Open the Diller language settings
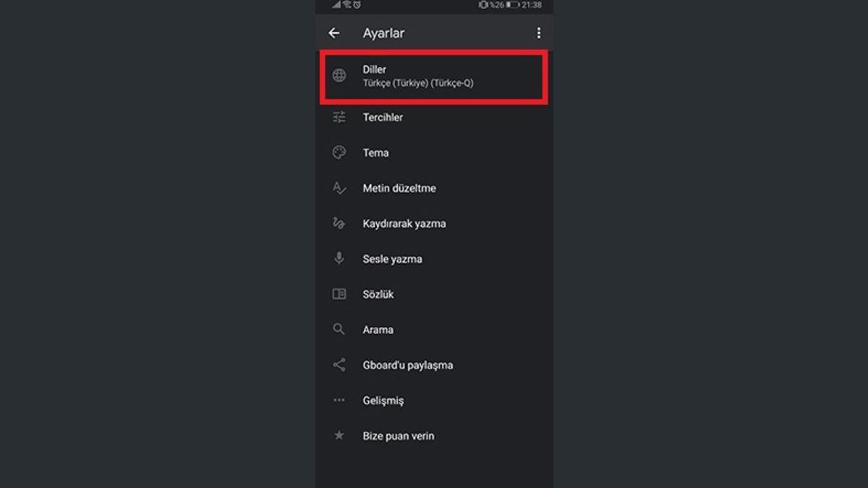The width and height of the screenshot is (868, 488). (418, 76)
